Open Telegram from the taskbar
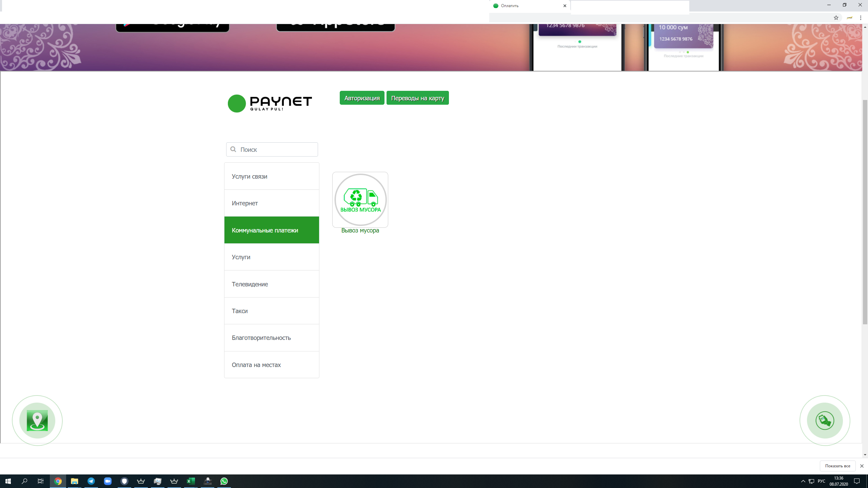868x488 pixels. 91,481
